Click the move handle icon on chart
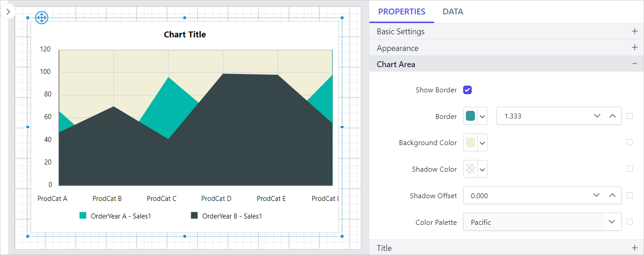 pos(41,18)
